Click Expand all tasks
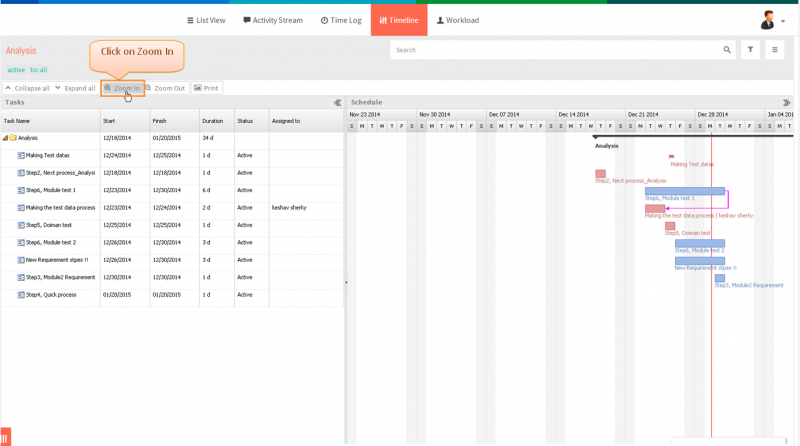This screenshot has height=446, width=800. [x=76, y=88]
